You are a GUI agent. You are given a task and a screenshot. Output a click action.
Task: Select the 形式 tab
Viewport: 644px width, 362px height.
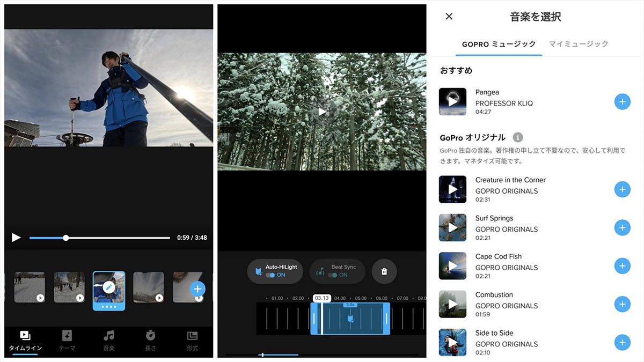pyautogui.click(x=192, y=341)
